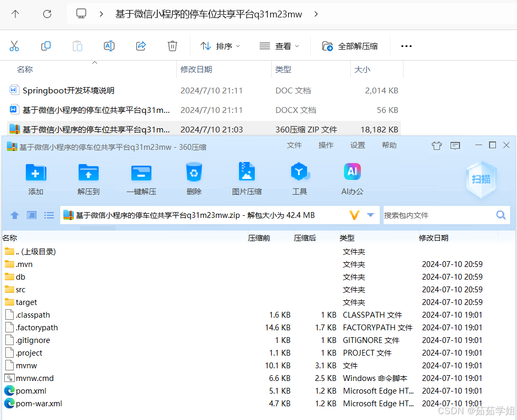Select the DOCX 文档 file of 56 KB
Screen dimensions: 517x420
[204, 110]
